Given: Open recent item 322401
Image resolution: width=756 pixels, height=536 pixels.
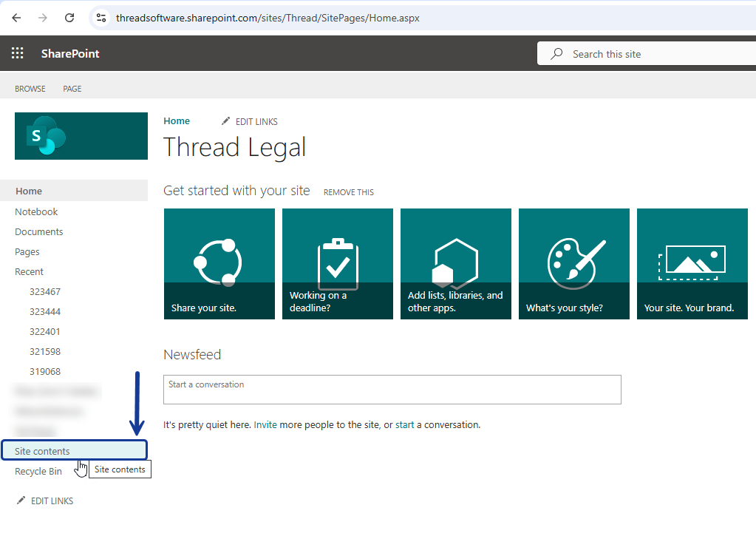Looking at the screenshot, I should click(45, 332).
